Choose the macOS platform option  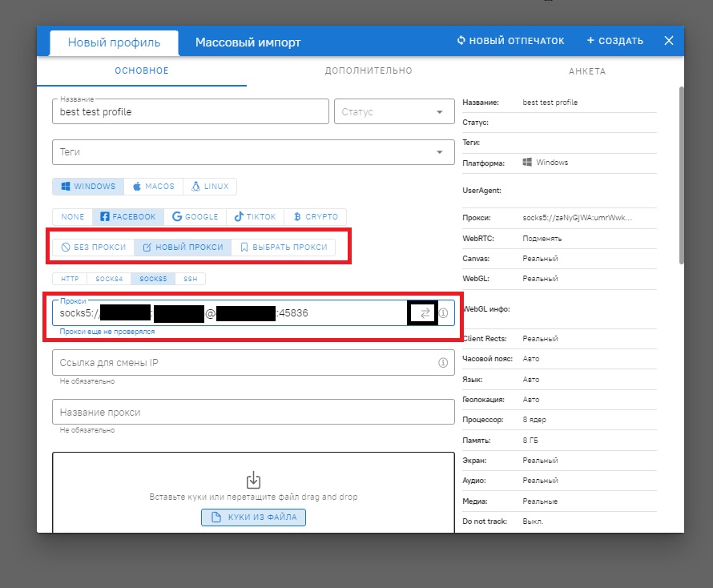(x=154, y=187)
